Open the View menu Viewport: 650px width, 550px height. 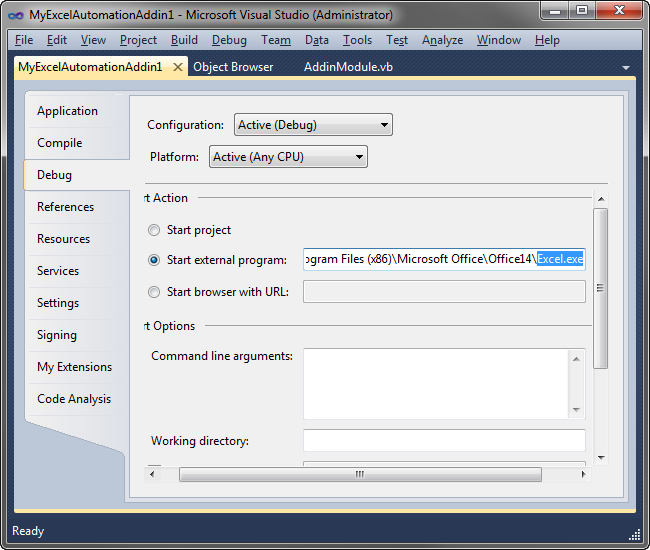(93, 40)
